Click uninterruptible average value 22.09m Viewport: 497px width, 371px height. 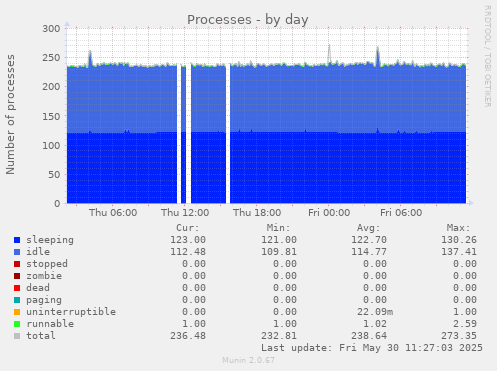tap(375, 312)
